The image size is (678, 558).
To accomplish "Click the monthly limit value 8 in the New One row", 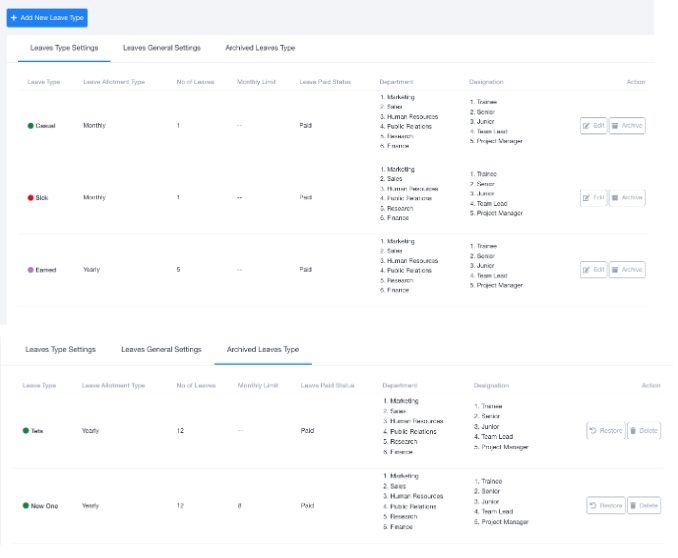I will pyautogui.click(x=240, y=506).
